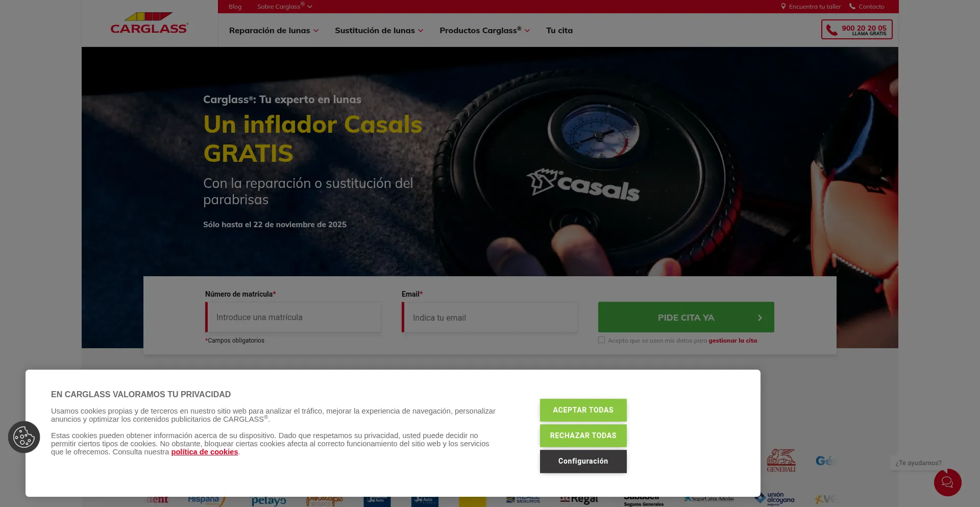Reject cookies with RECHAZAR TODAS
Screen dimensions: 980x507
coord(583,436)
